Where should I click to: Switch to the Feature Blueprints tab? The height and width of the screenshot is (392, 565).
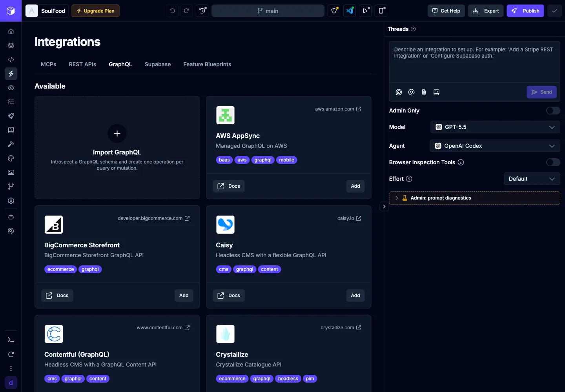tap(207, 64)
